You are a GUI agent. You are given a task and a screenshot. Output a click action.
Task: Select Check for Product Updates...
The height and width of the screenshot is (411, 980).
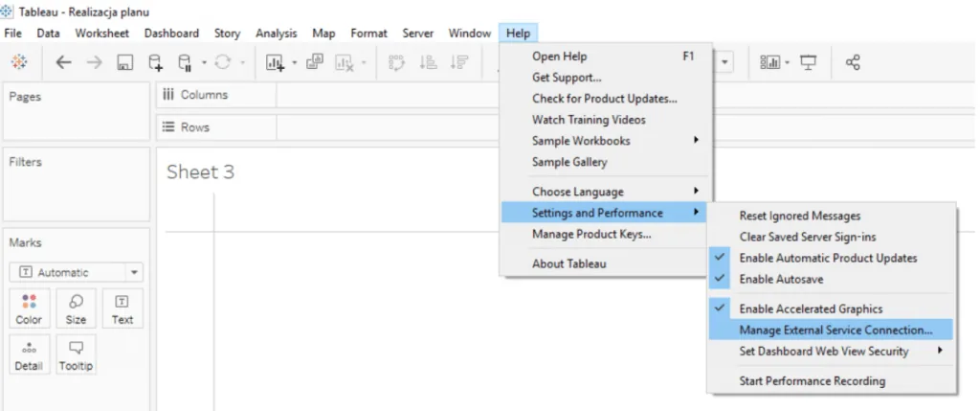tap(606, 99)
